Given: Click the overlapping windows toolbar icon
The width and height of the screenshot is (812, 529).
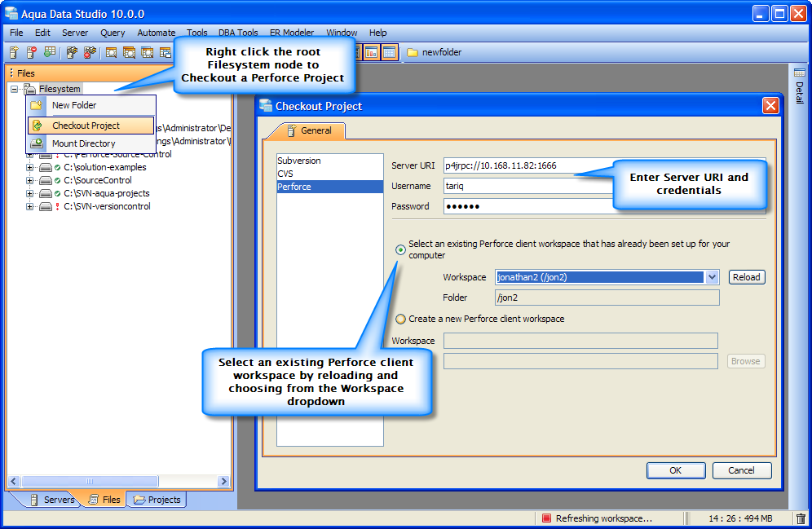Looking at the screenshot, I should [x=165, y=52].
